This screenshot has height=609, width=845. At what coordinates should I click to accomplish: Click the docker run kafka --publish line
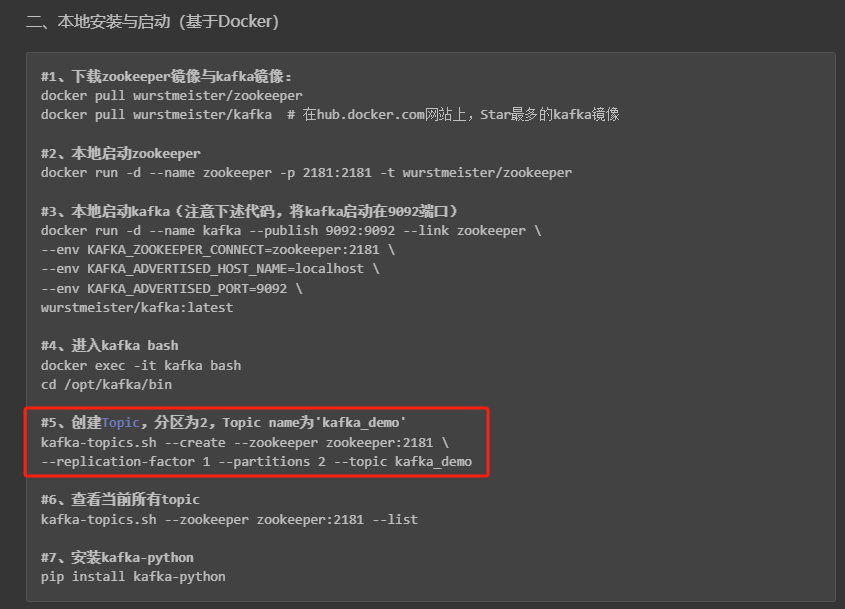click(290, 231)
